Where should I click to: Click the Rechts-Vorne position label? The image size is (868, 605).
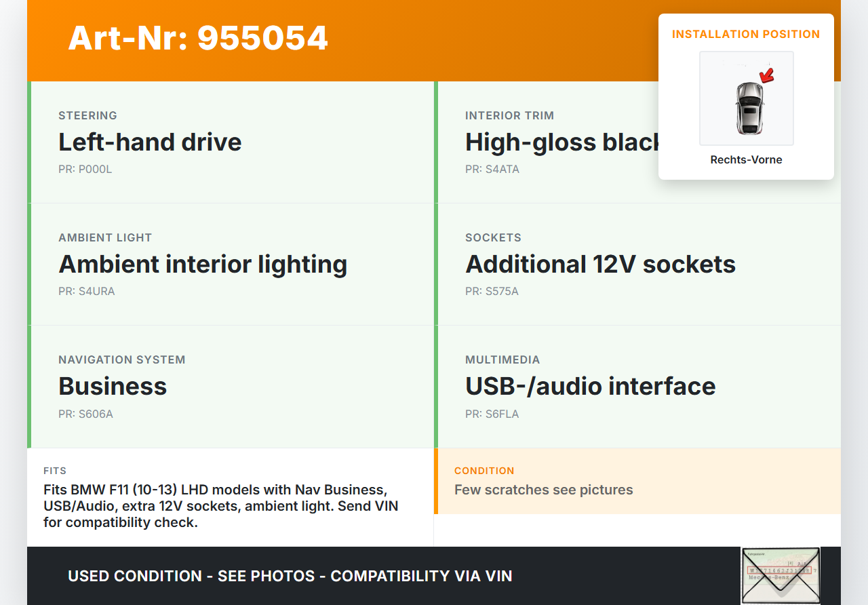746,160
